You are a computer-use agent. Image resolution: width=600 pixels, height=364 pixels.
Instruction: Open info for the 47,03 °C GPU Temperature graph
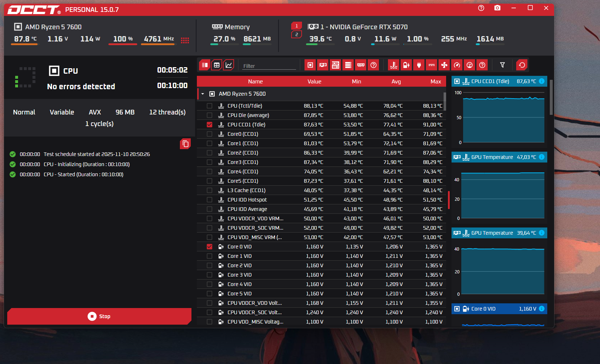[x=542, y=157]
